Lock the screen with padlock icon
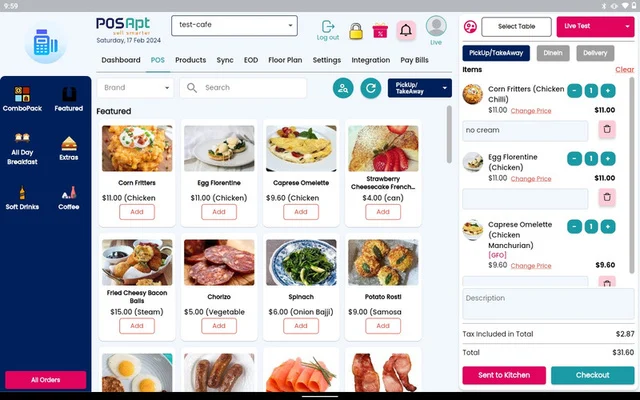The height and width of the screenshot is (400, 640). [x=356, y=31]
